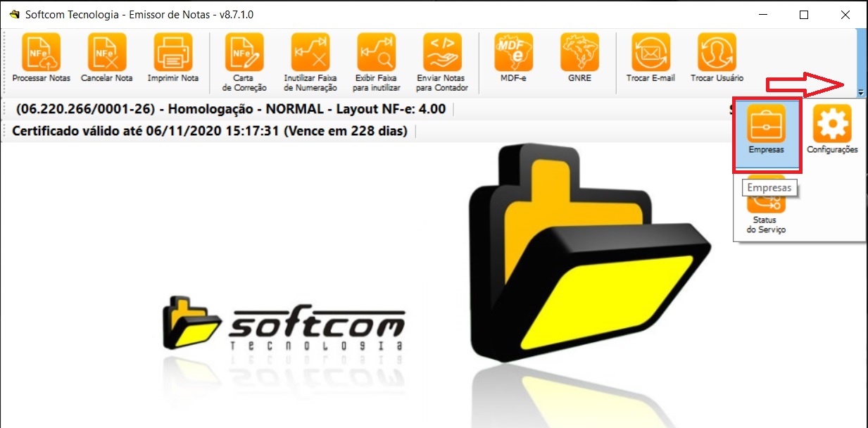Image resolution: width=868 pixels, height=428 pixels.
Task: Open the MDF-e module
Action: coord(513,52)
